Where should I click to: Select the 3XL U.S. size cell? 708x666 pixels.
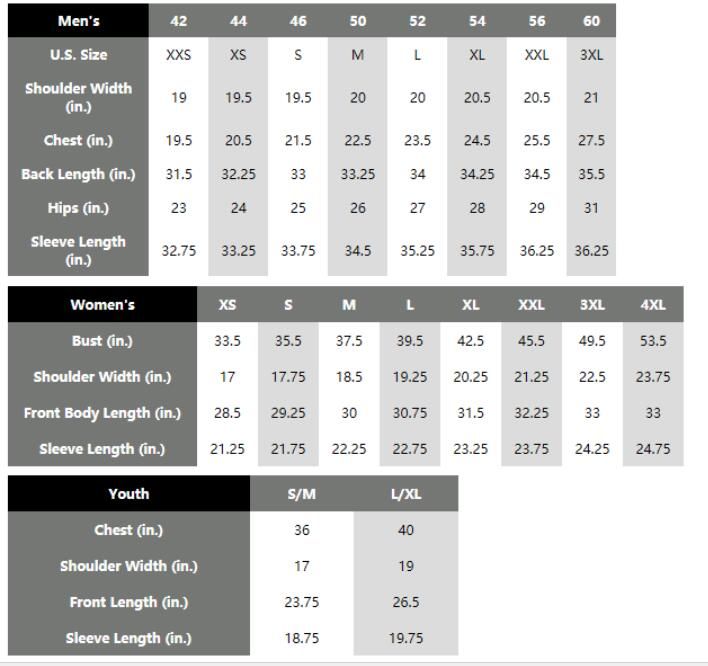tap(591, 55)
